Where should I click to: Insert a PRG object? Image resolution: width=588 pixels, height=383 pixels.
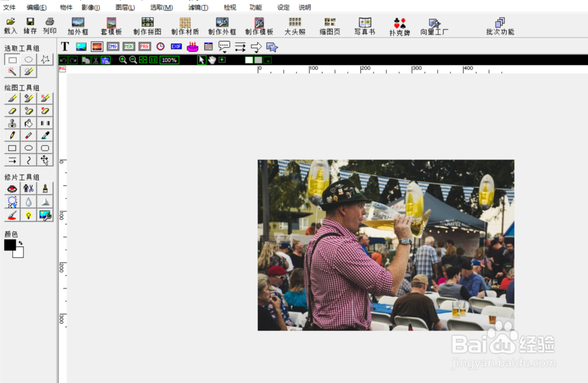point(145,46)
